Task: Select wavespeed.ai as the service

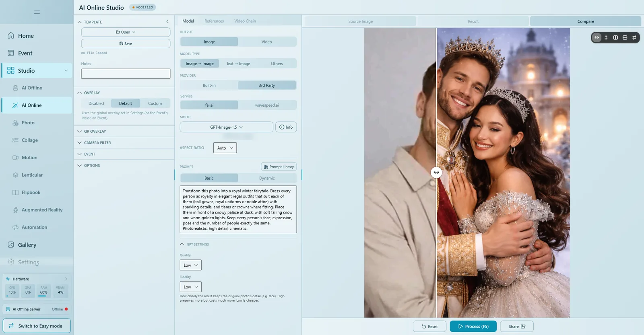Action: point(267,105)
